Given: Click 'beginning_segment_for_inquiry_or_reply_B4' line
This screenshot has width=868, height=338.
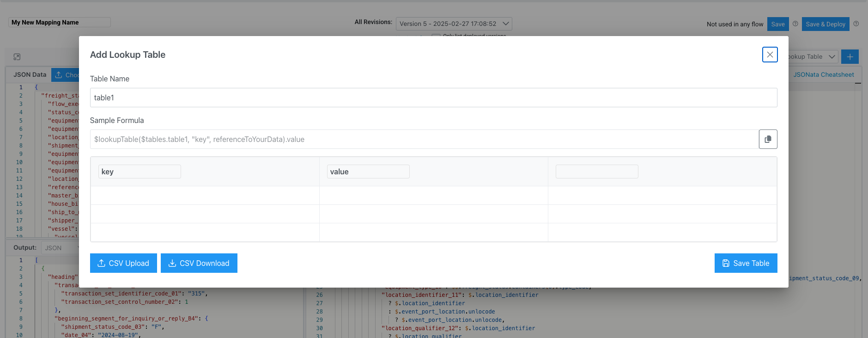Looking at the screenshot, I should [x=131, y=319].
